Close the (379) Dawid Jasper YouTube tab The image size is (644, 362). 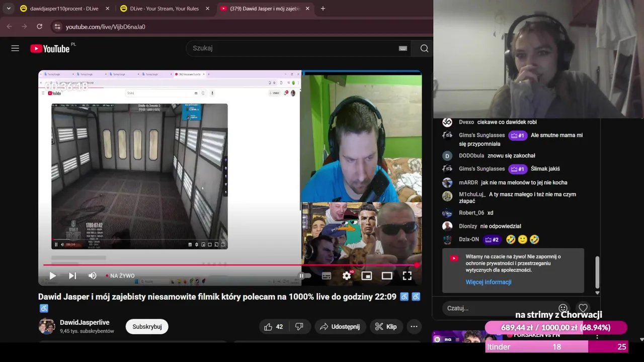point(307,9)
